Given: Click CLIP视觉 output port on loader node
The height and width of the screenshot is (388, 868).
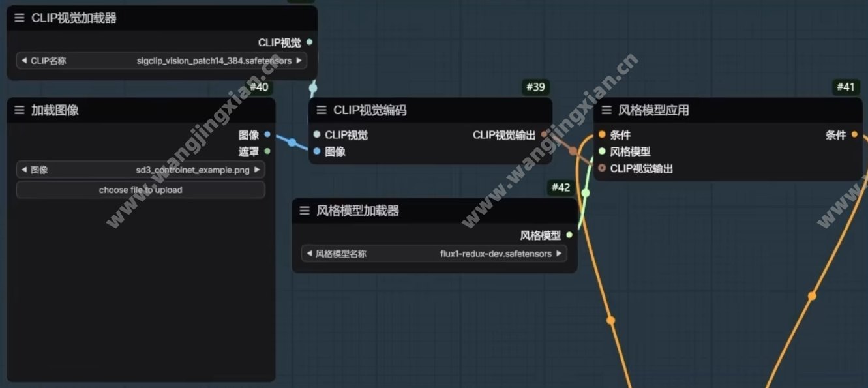Looking at the screenshot, I should tap(309, 42).
